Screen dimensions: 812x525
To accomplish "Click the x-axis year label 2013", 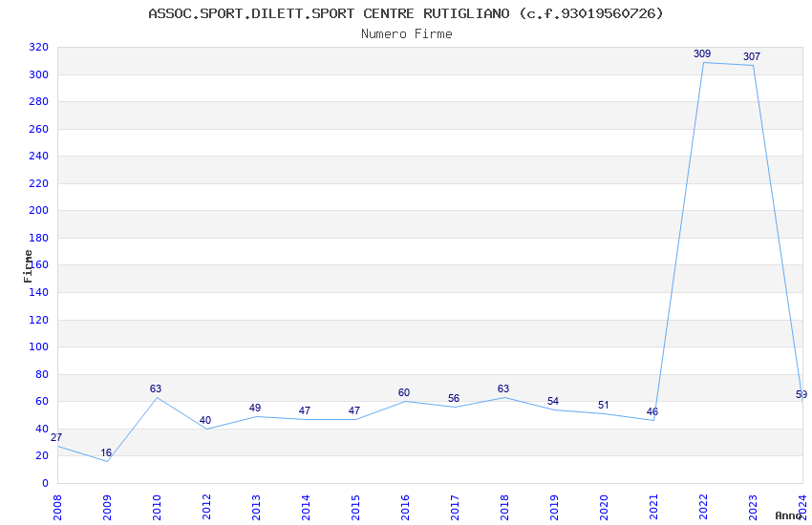I will tap(256, 507).
